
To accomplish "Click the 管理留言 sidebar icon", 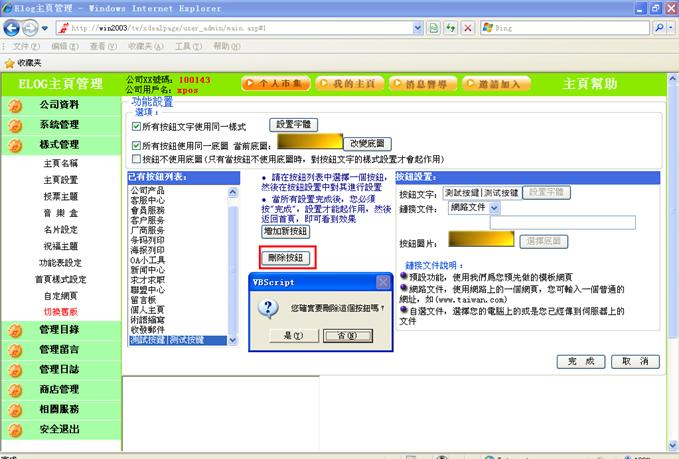I will [x=16, y=349].
